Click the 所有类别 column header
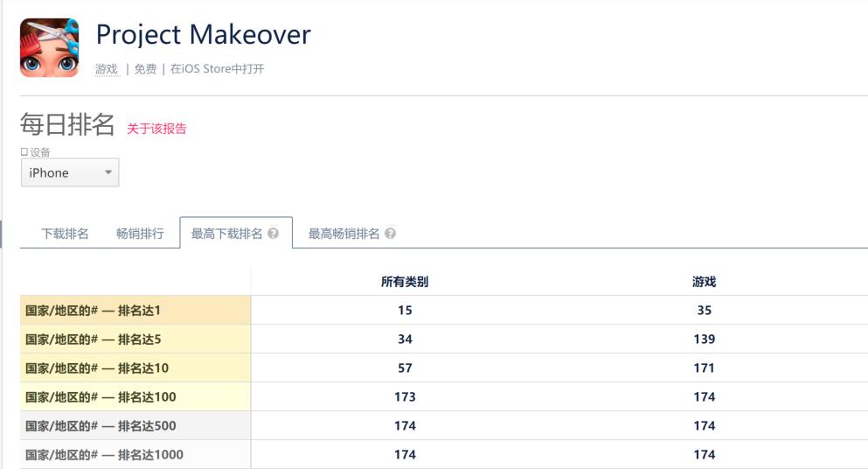868x469 pixels. pyautogui.click(x=405, y=282)
